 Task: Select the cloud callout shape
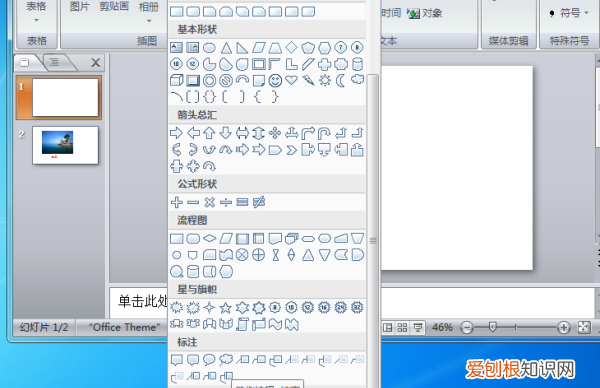(226, 360)
